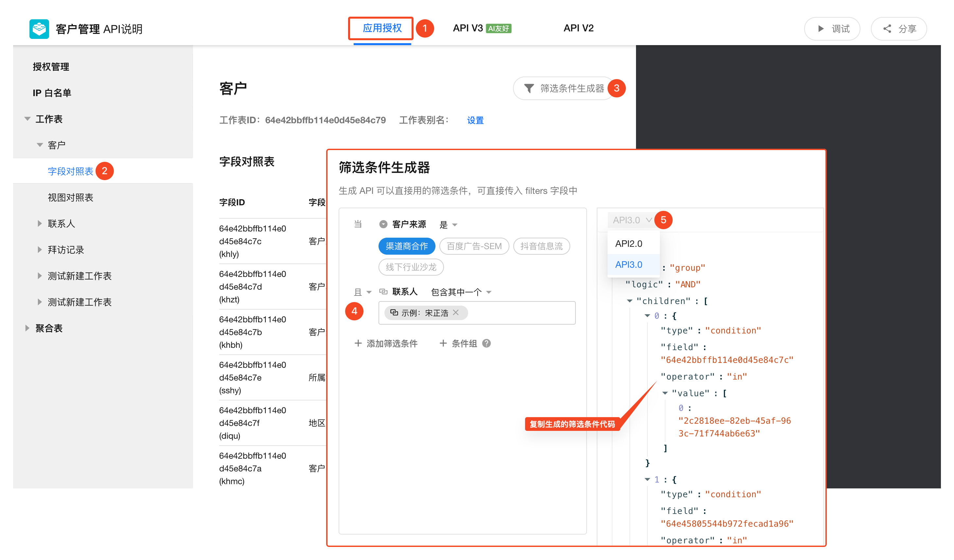Choose API2.0 from the version menu
This screenshot has height=560, width=954.
coord(628,243)
